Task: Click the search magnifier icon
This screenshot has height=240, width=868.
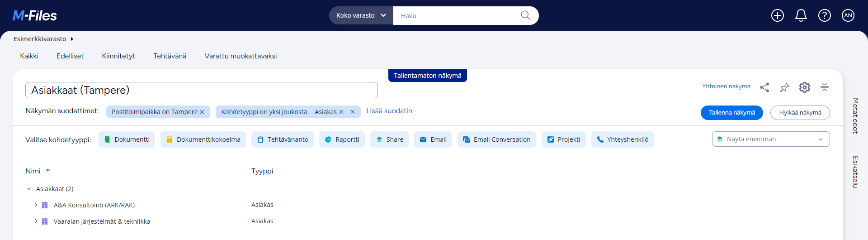Action: click(525, 15)
